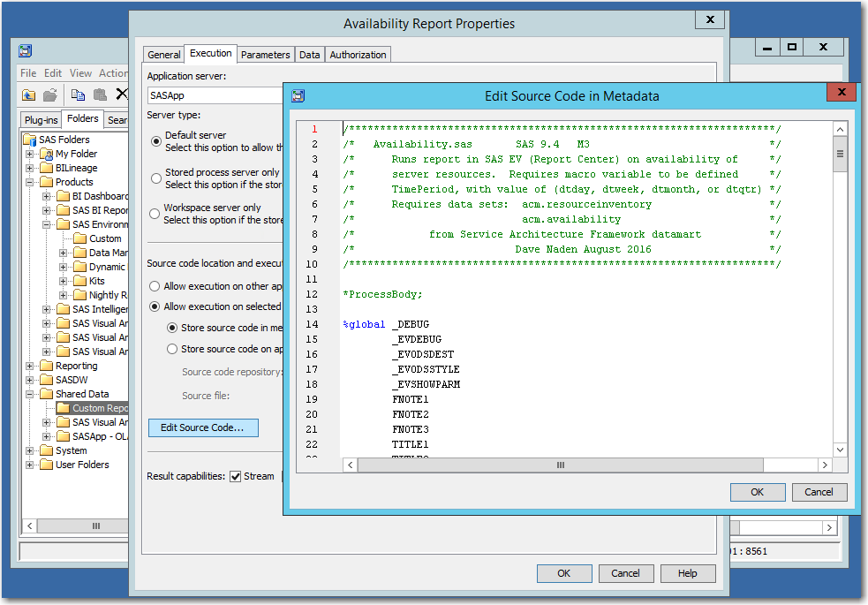
Task: Switch to the Parameters tab
Action: tap(265, 55)
